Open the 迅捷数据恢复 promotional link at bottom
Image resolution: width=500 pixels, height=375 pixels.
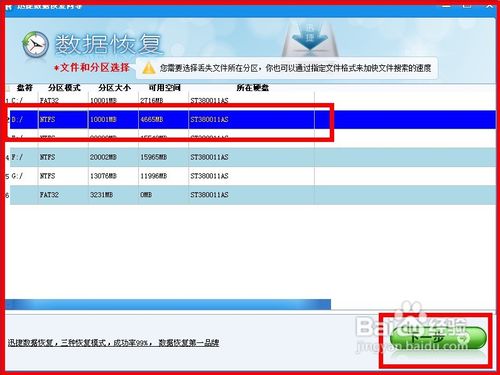point(113,343)
